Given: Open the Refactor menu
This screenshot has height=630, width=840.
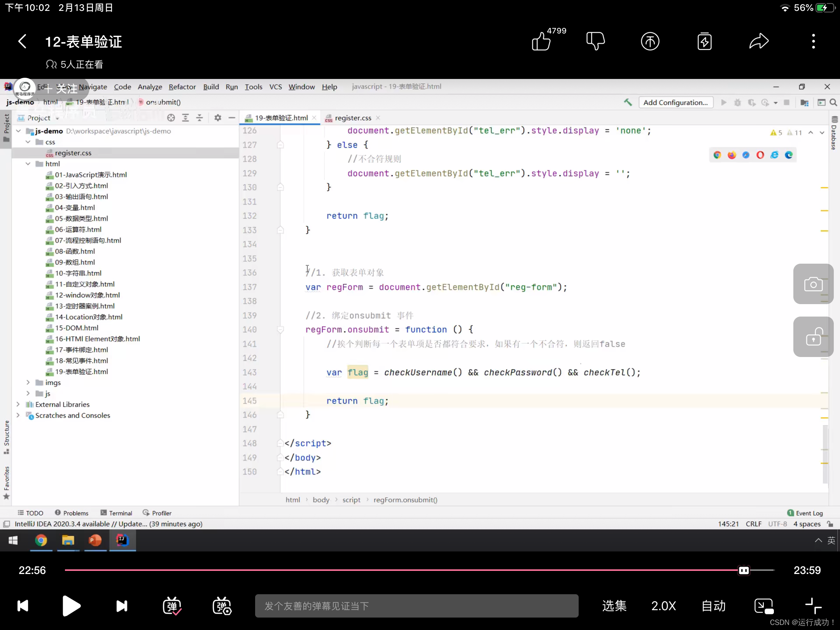Looking at the screenshot, I should pos(182,87).
